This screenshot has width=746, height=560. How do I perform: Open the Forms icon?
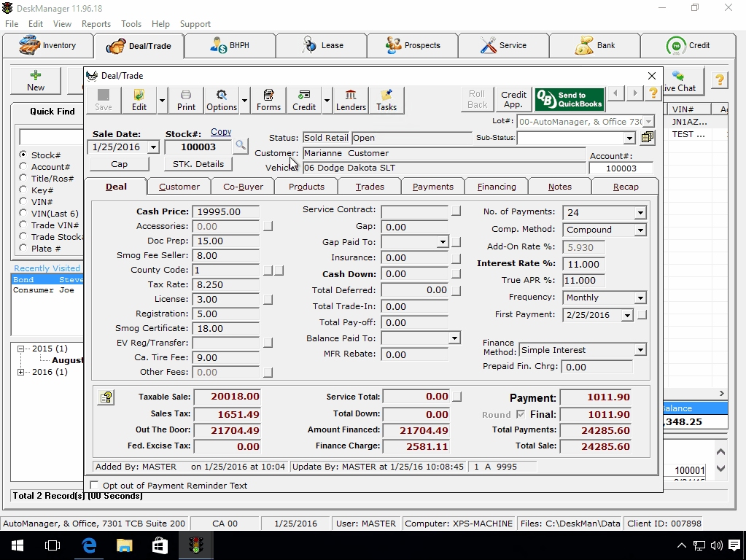pyautogui.click(x=268, y=101)
